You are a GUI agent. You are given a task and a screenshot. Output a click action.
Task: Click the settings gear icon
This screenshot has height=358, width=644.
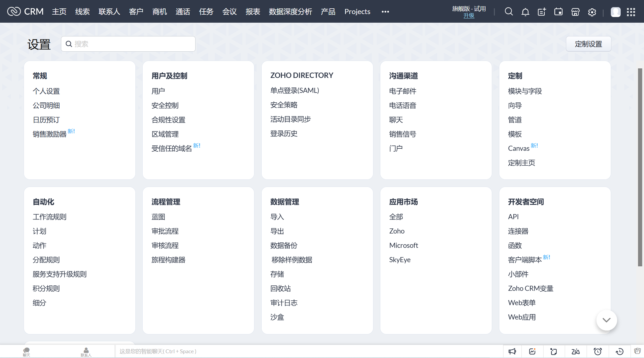(x=592, y=12)
